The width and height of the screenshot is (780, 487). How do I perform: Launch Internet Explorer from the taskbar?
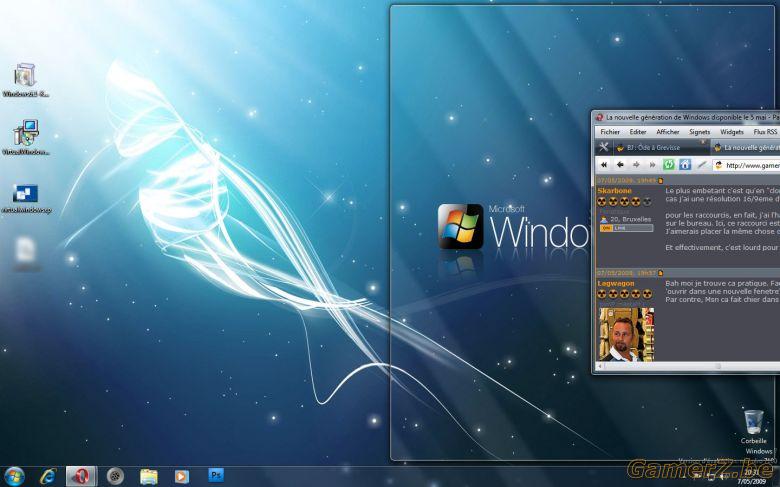tap(48, 477)
